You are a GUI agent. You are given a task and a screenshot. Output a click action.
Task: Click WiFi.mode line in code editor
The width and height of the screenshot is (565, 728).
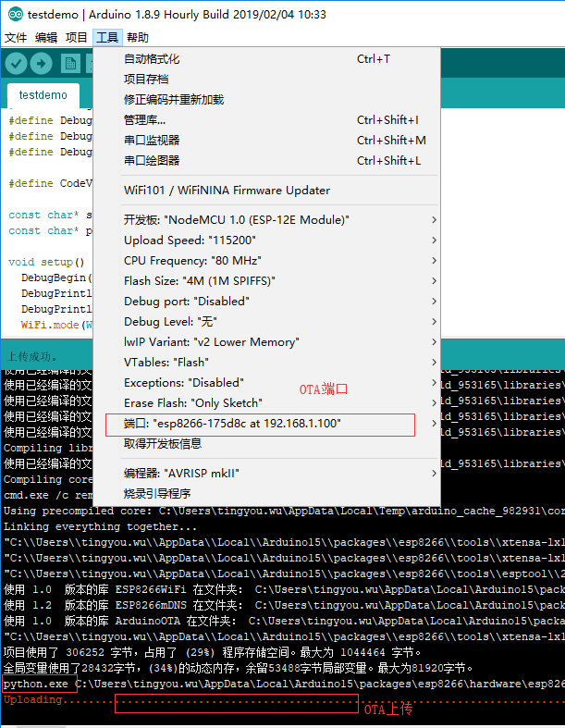point(56,325)
